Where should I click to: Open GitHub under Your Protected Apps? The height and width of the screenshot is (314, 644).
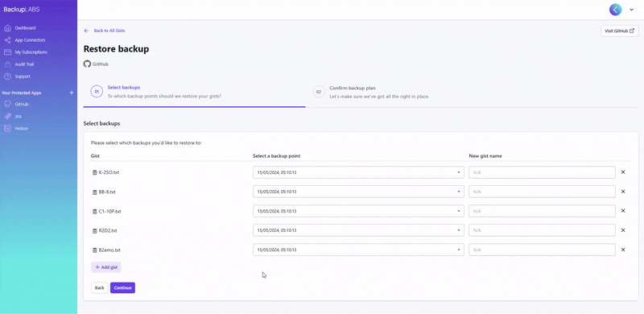(x=22, y=105)
